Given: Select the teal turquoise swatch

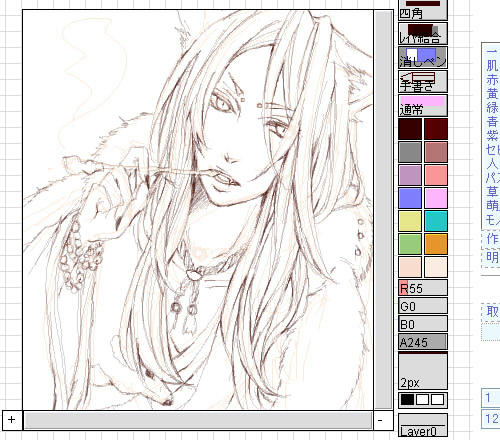Looking at the screenshot, I should click(436, 221).
